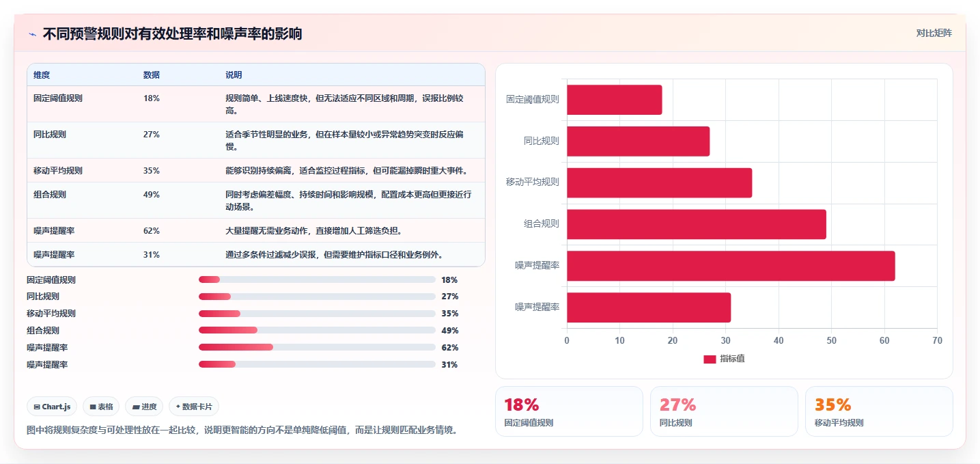Screen dimensions: 980x464
Task: Select the 数据 column header
Action: tap(152, 75)
